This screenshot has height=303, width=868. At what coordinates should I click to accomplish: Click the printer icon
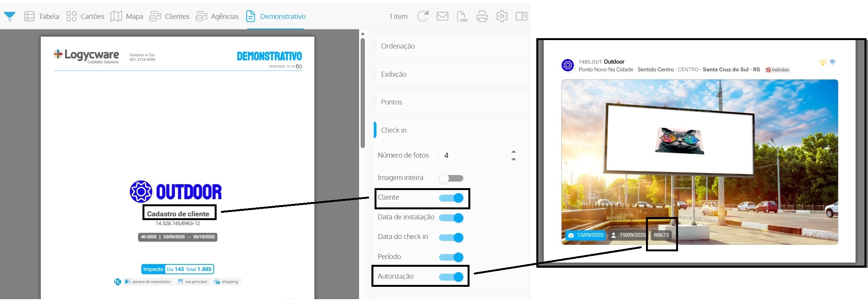(482, 16)
